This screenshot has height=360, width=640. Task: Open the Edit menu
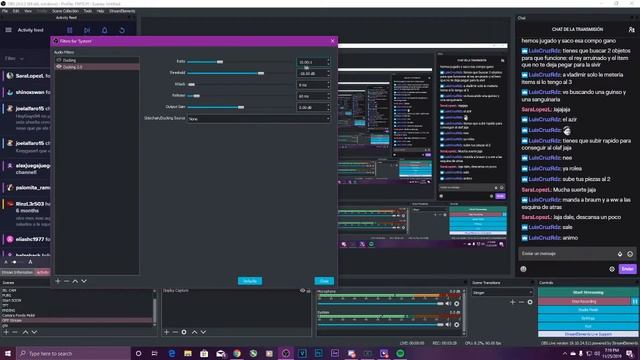coord(16,11)
